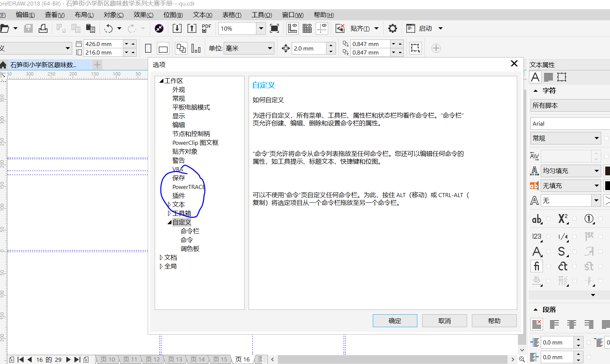Viewport: 610px width, 364px height.
Task: Click the All pages icon in the property bar
Action: click(x=181, y=48)
